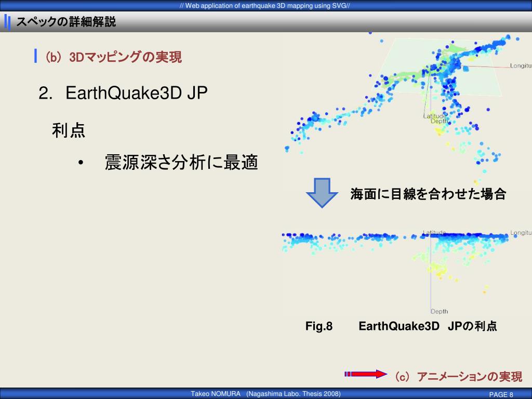Viewport: 532px width, 399px height.
Task: Click the 利点 heading text
Action: 69,130
